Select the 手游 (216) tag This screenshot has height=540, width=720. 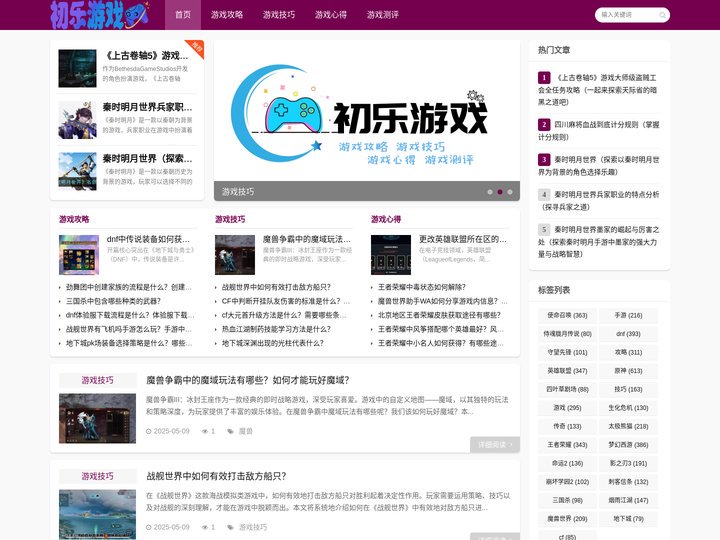click(x=628, y=315)
